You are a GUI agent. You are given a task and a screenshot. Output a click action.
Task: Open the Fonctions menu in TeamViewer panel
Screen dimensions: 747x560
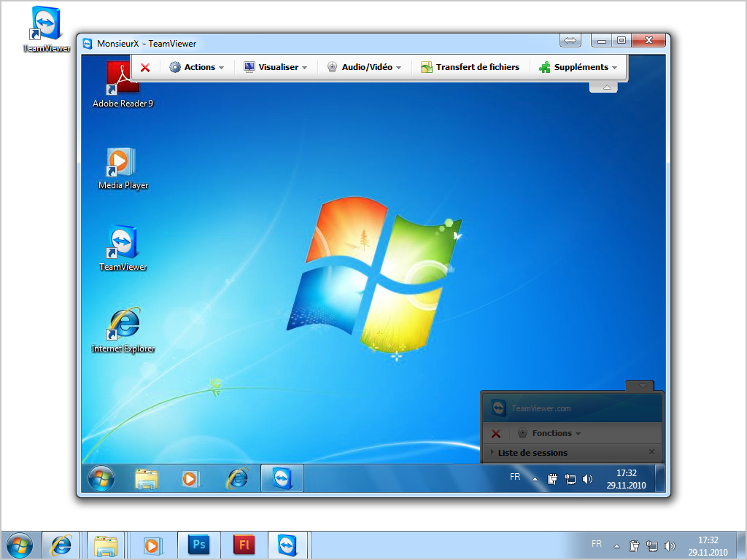click(551, 433)
